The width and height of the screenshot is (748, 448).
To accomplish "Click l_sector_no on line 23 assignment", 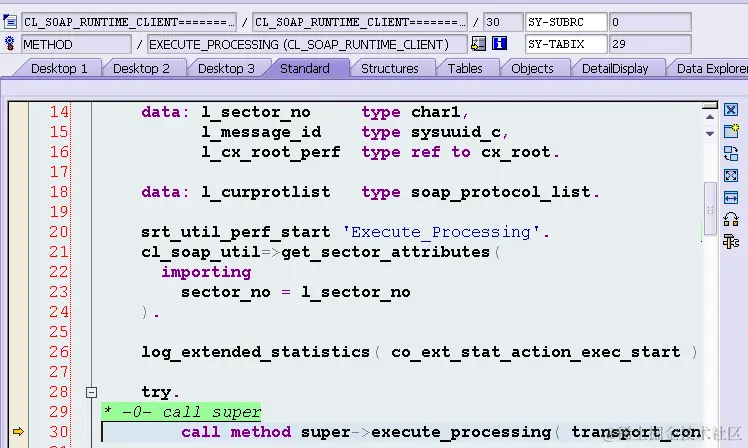I will [x=356, y=292].
